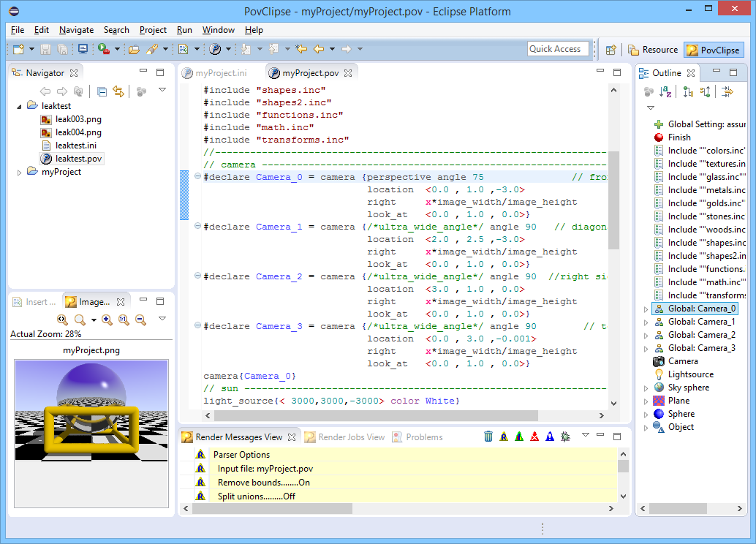This screenshot has width=756, height=544.
Task: Select the PovClipse perspective button
Action: pyautogui.click(x=714, y=50)
